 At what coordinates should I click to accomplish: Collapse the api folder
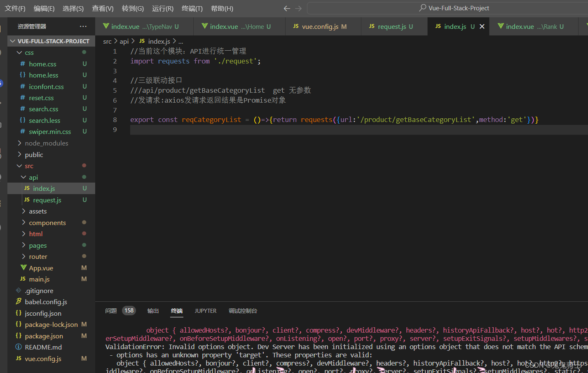click(23, 177)
